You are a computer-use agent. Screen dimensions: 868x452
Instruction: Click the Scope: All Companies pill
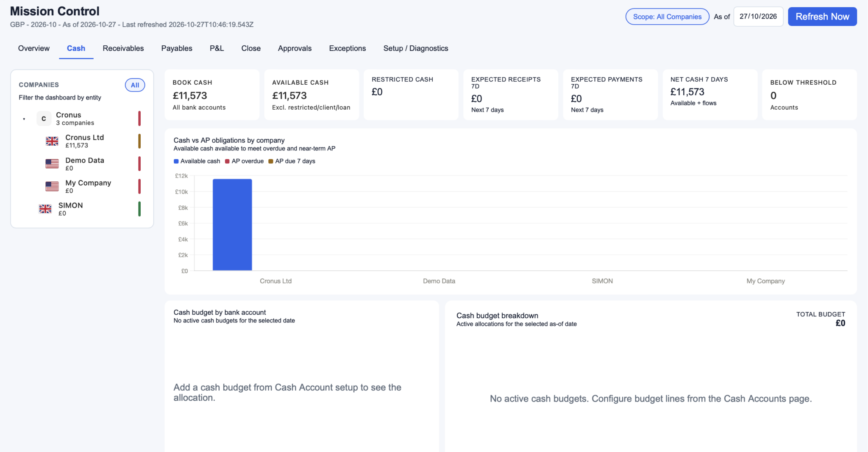[x=667, y=17]
